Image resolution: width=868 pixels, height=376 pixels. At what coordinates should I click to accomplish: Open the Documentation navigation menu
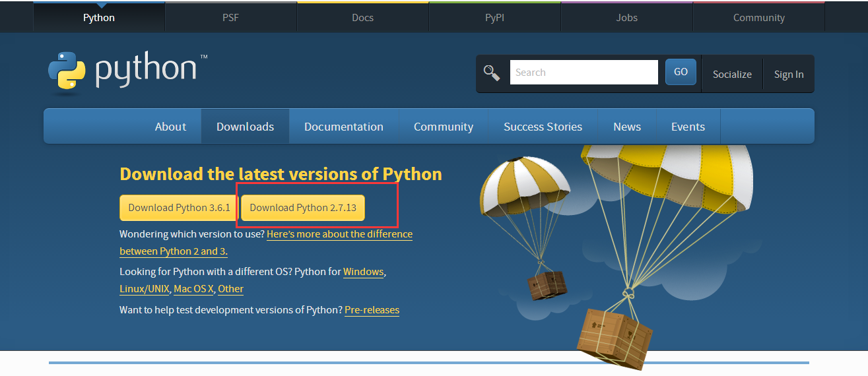[344, 127]
